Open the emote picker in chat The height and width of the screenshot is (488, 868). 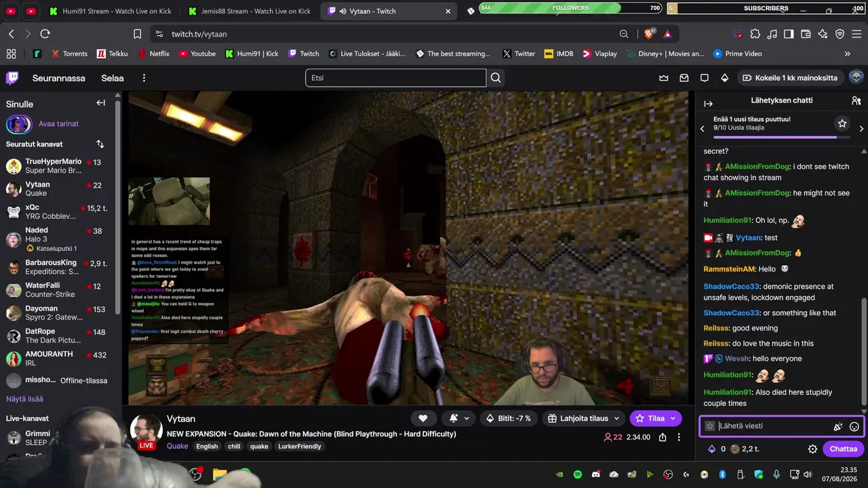(x=854, y=426)
